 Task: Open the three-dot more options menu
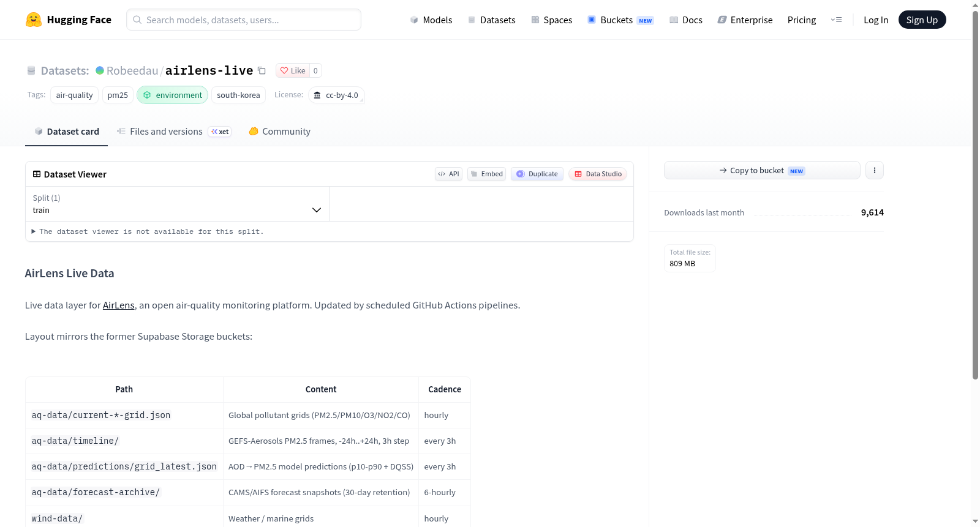pos(875,170)
